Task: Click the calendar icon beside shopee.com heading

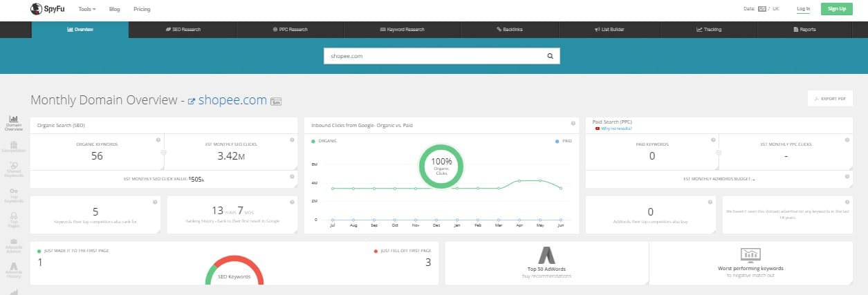Action: (275, 102)
